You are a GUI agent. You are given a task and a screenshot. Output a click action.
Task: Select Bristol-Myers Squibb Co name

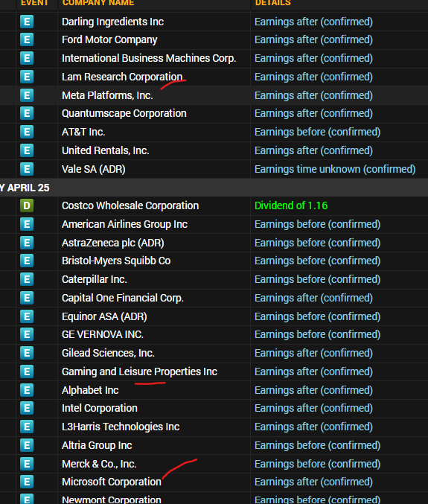click(116, 261)
